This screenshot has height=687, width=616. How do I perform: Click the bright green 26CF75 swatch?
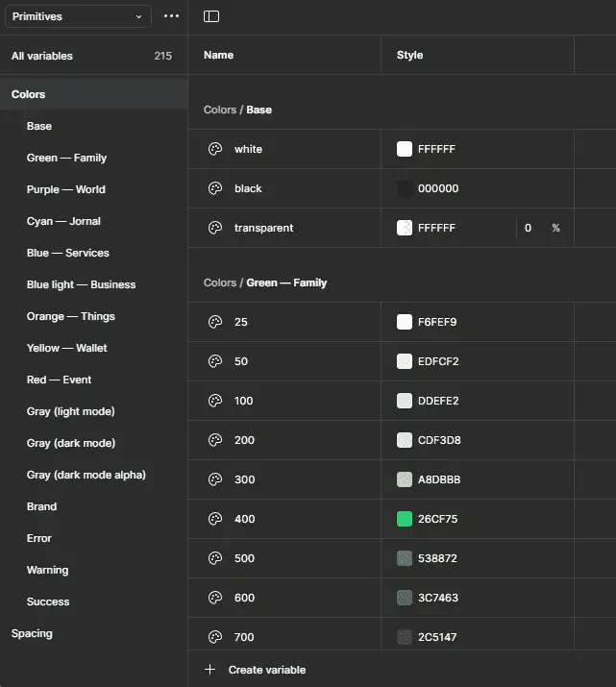(405, 519)
